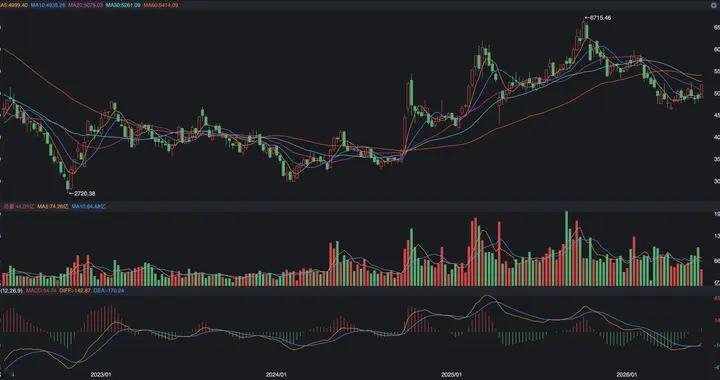Viewport: 720px width, 380px height.
Task: Click the (12,26,9) MACD parameters label
Action: pos(11,291)
